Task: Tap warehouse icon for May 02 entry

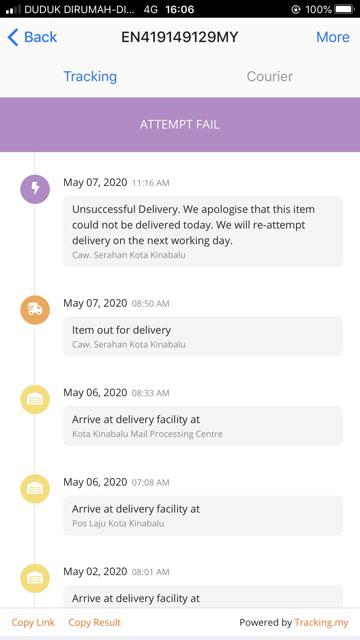Action: pyautogui.click(x=35, y=578)
